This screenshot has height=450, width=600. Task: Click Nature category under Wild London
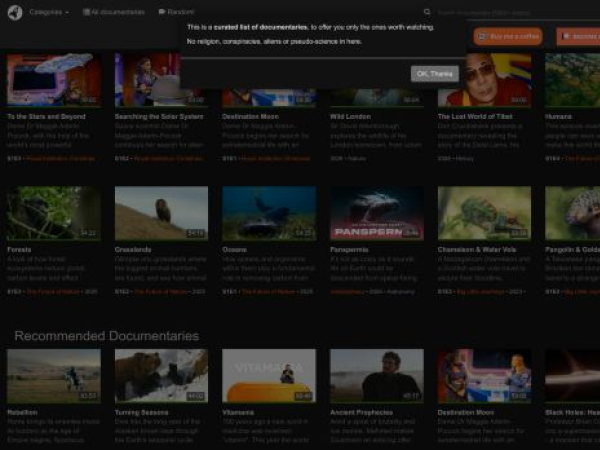click(357, 158)
